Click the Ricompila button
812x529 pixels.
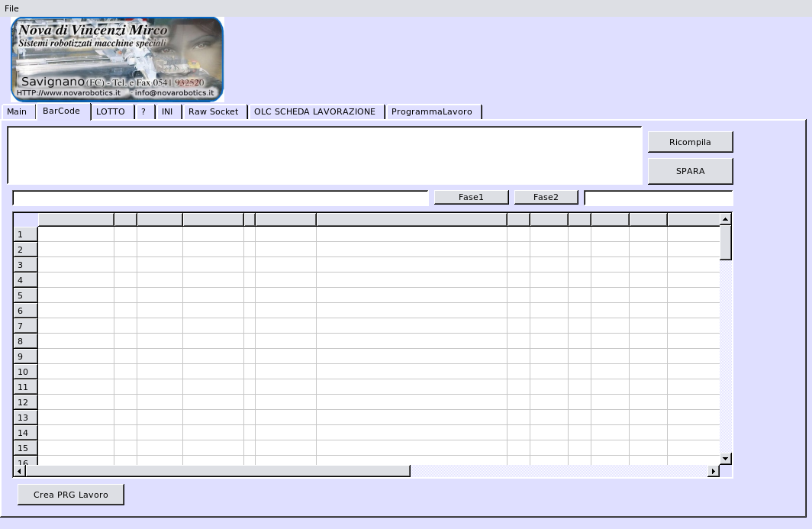690,142
